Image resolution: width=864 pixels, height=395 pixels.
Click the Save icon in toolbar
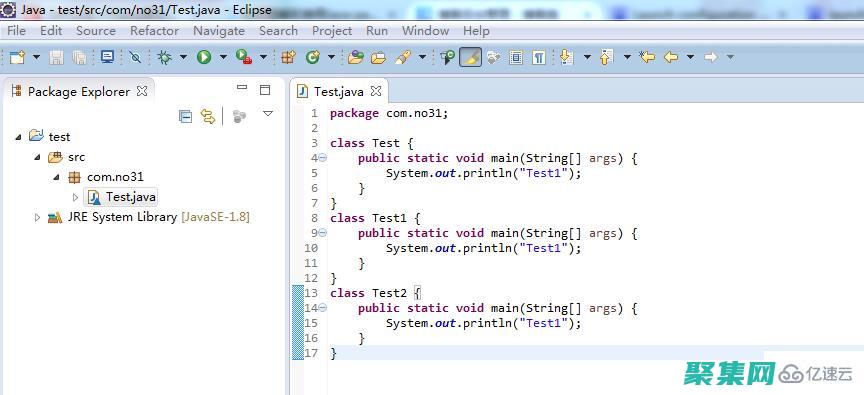pos(56,57)
